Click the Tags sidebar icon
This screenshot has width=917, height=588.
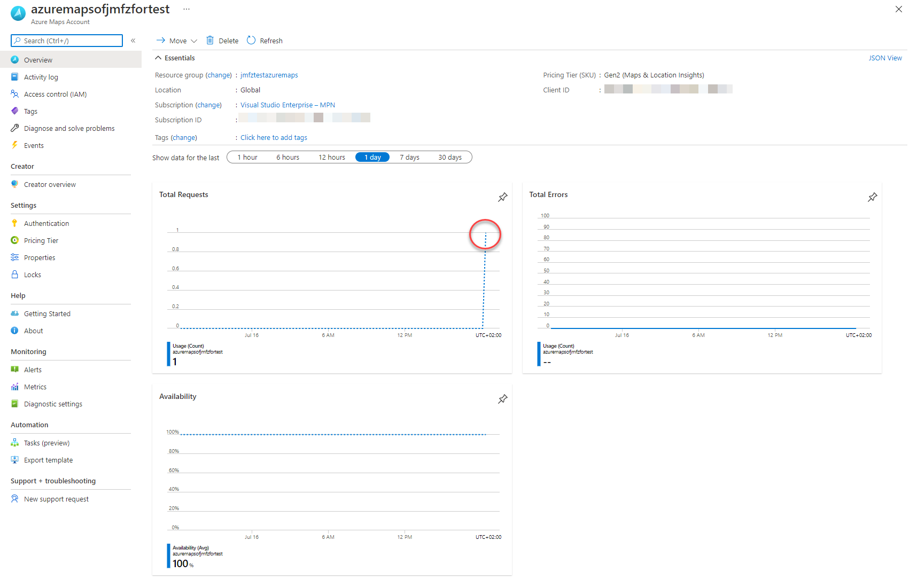[x=15, y=111]
